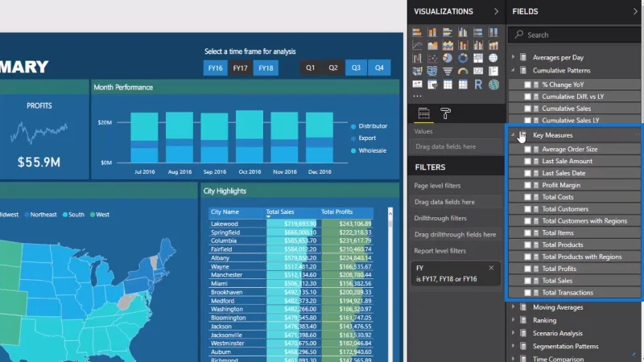The width and height of the screenshot is (644, 362).
Task: Open more visuals via the ellipsis
Action: (x=417, y=96)
